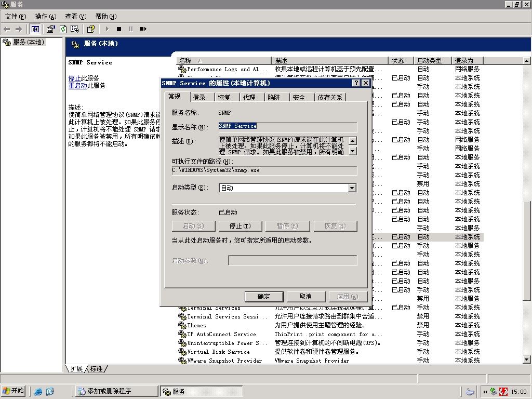Click the Pause Service toolbar icon
Image resolution: width=532 pixels, height=399 pixels.
coord(131,29)
